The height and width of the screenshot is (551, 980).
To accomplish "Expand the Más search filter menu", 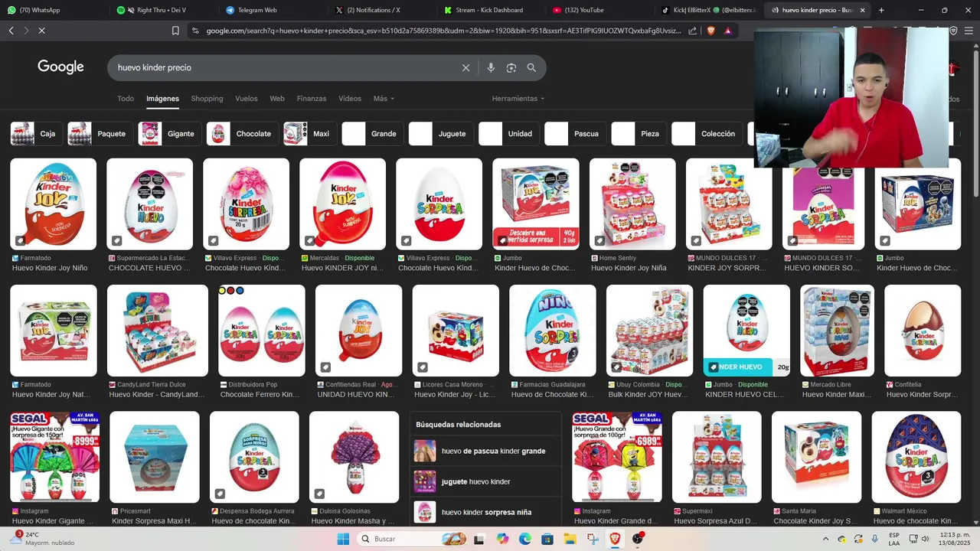I will [x=384, y=99].
